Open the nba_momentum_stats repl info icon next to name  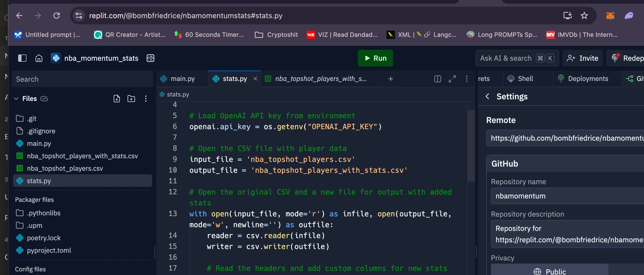coord(150,58)
